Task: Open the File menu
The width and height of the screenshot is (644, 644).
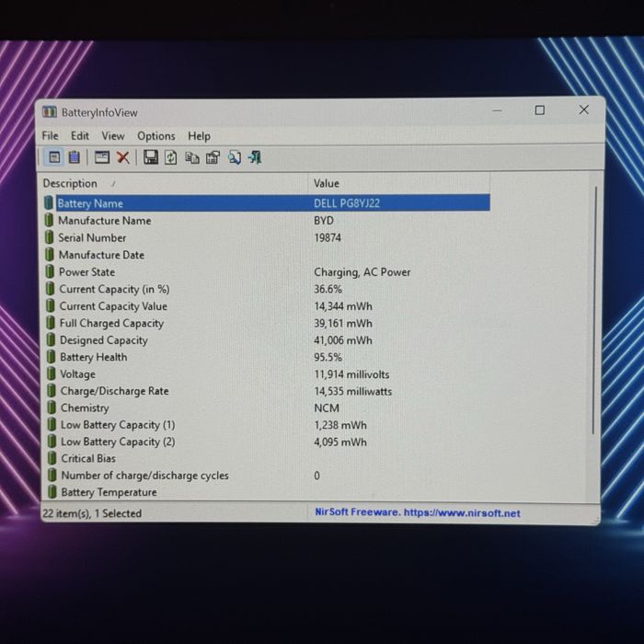Action: (x=50, y=136)
